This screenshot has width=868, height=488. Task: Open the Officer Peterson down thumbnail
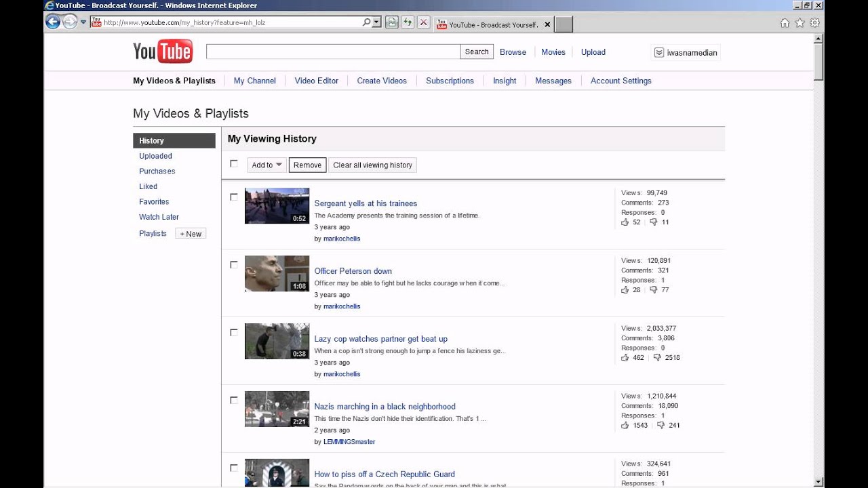(x=277, y=274)
